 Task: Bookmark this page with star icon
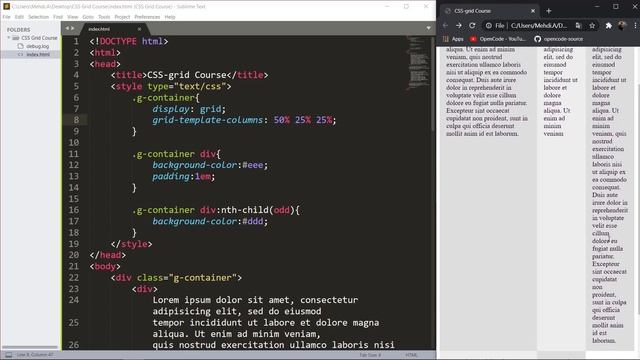(592, 25)
